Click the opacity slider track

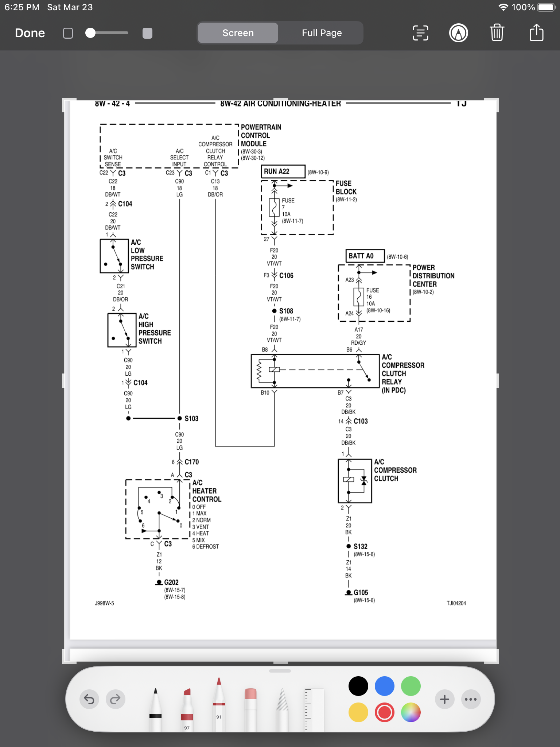109,33
